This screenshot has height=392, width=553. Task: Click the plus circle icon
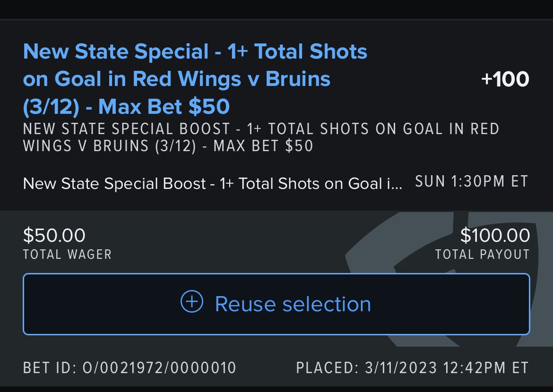(x=192, y=303)
